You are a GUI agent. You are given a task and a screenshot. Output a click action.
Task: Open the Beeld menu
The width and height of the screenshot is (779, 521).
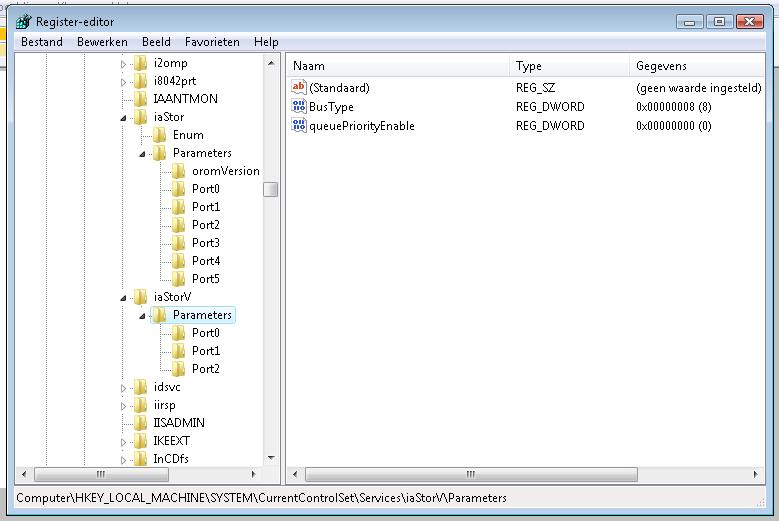(x=156, y=42)
